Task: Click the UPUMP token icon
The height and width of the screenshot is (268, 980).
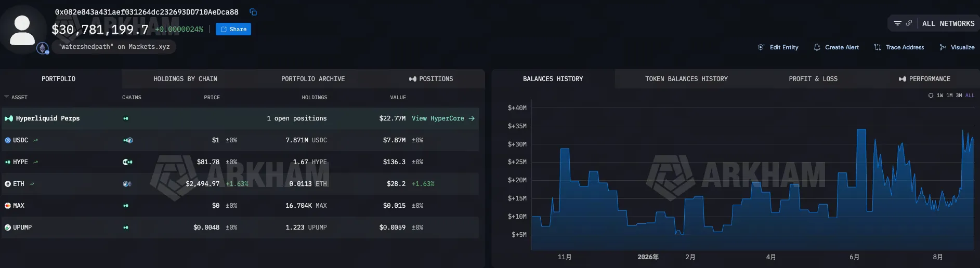Action: tap(8, 227)
